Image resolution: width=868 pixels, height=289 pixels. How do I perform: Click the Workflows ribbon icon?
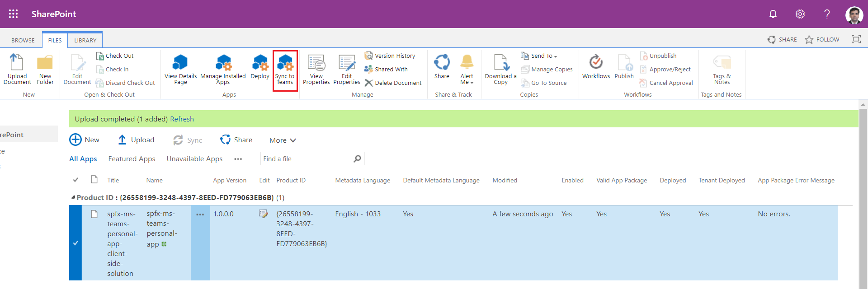click(x=596, y=63)
